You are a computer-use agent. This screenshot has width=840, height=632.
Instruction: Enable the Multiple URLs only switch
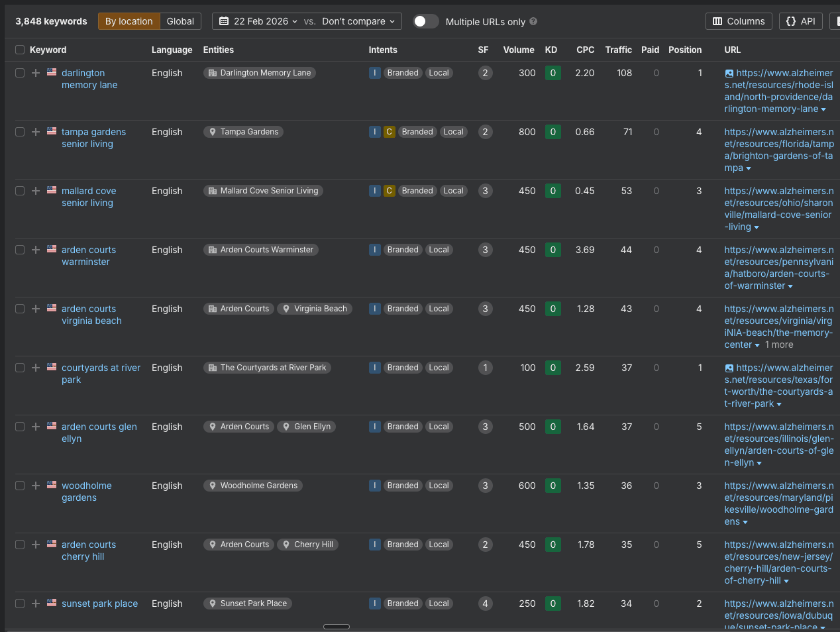pyautogui.click(x=426, y=21)
